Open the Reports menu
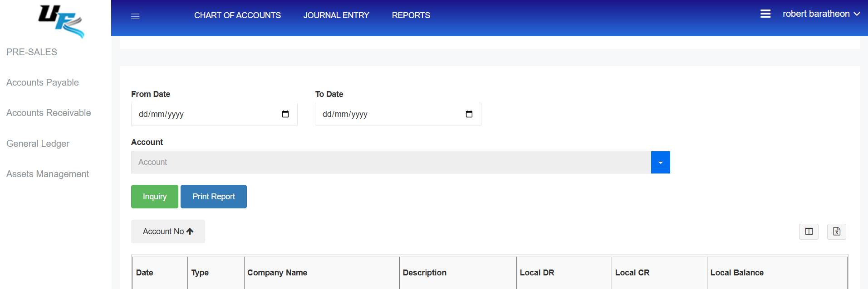This screenshot has height=289, width=868. 411,15
